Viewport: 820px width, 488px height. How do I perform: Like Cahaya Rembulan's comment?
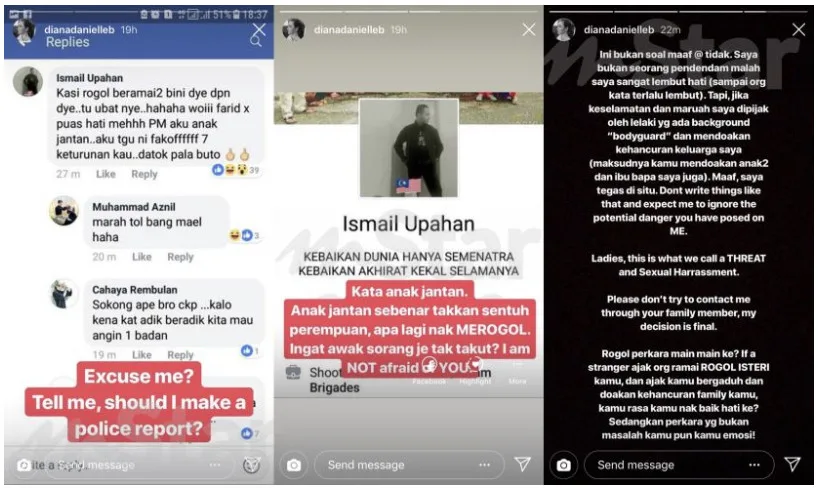coord(142,355)
